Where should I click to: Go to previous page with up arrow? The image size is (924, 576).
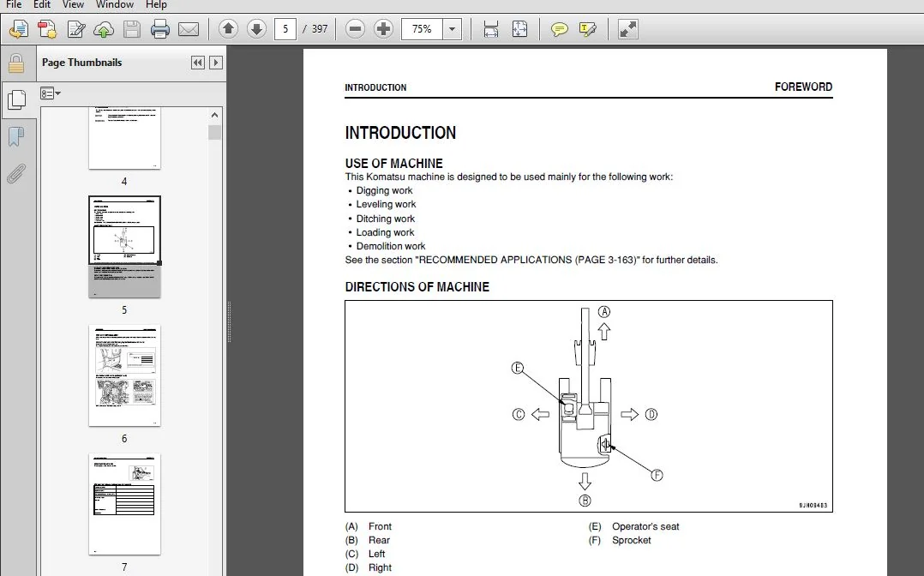tap(228, 29)
